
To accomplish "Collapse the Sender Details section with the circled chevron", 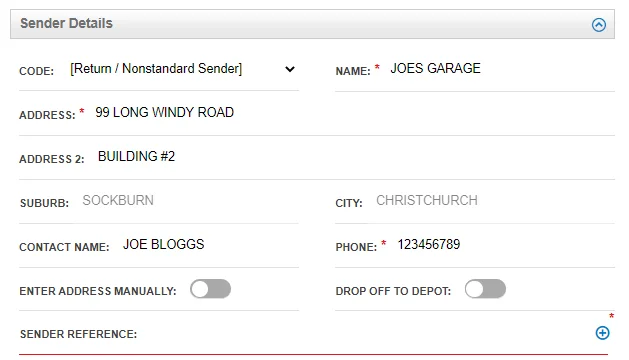I will pyautogui.click(x=599, y=25).
